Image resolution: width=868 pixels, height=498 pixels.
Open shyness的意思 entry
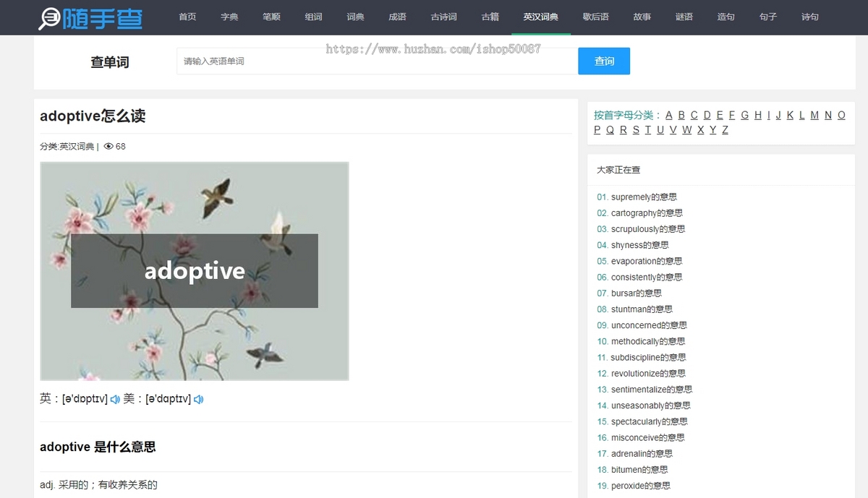tap(640, 245)
